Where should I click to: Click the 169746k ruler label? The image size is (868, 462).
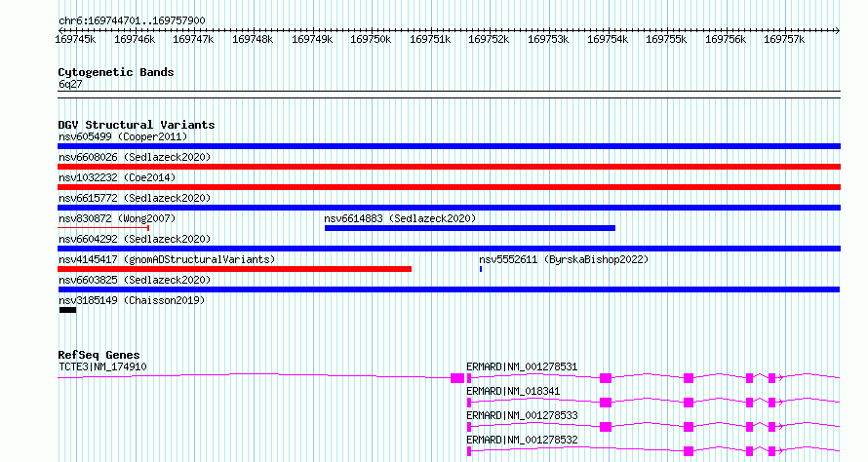[x=135, y=39]
